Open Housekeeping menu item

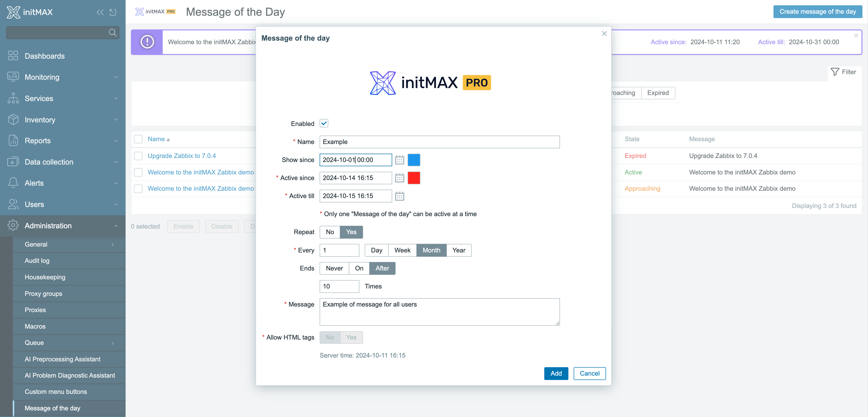click(x=69, y=277)
